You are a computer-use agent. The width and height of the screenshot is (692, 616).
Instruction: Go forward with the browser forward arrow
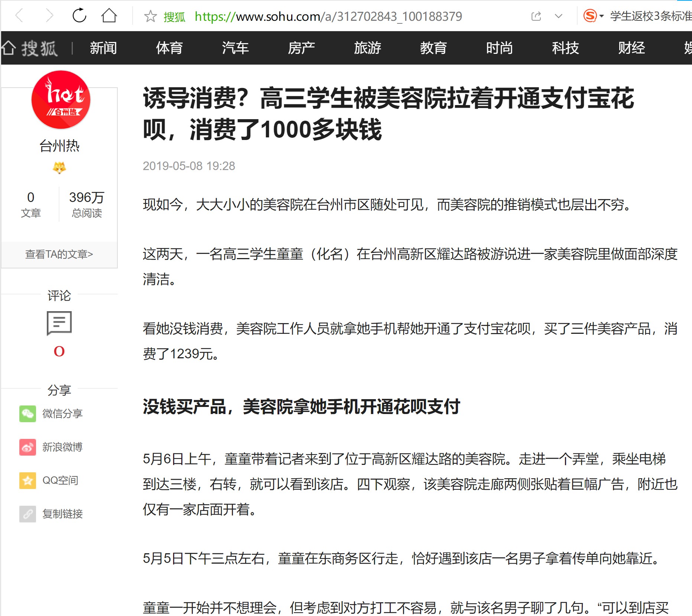point(49,16)
